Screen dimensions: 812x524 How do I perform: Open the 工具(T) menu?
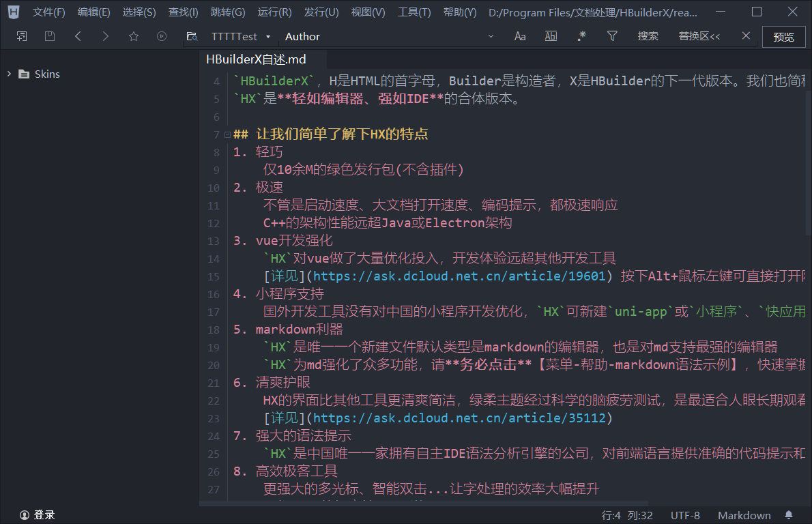[414, 12]
